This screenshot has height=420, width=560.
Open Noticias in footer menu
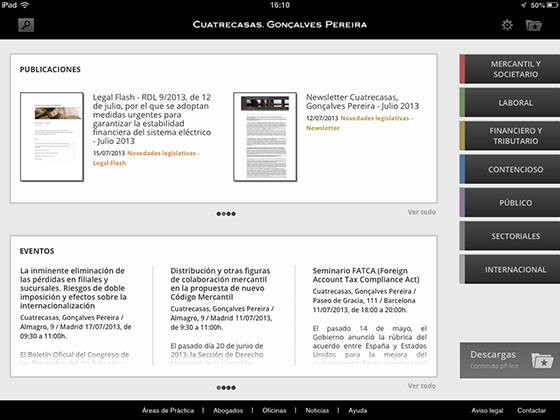coord(317,410)
